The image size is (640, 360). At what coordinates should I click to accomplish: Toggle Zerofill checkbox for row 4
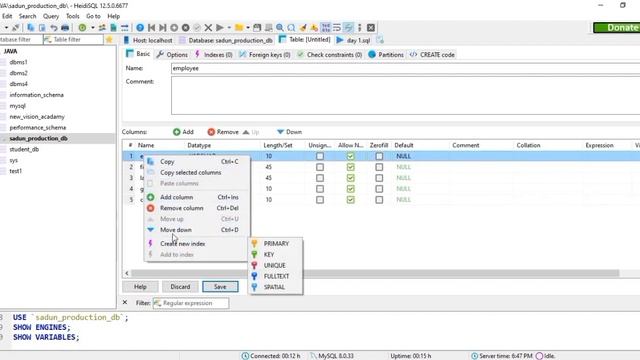pyautogui.click(x=379, y=189)
